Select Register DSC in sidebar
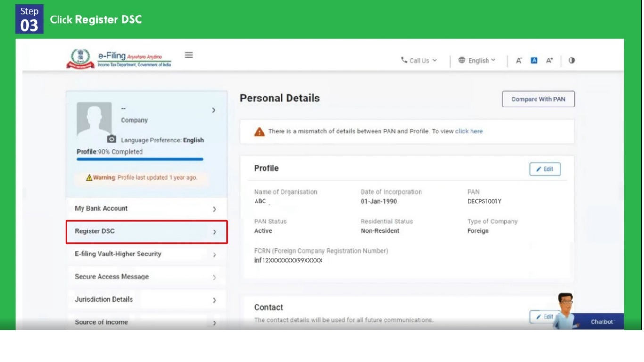The height and width of the screenshot is (362, 644). [146, 231]
